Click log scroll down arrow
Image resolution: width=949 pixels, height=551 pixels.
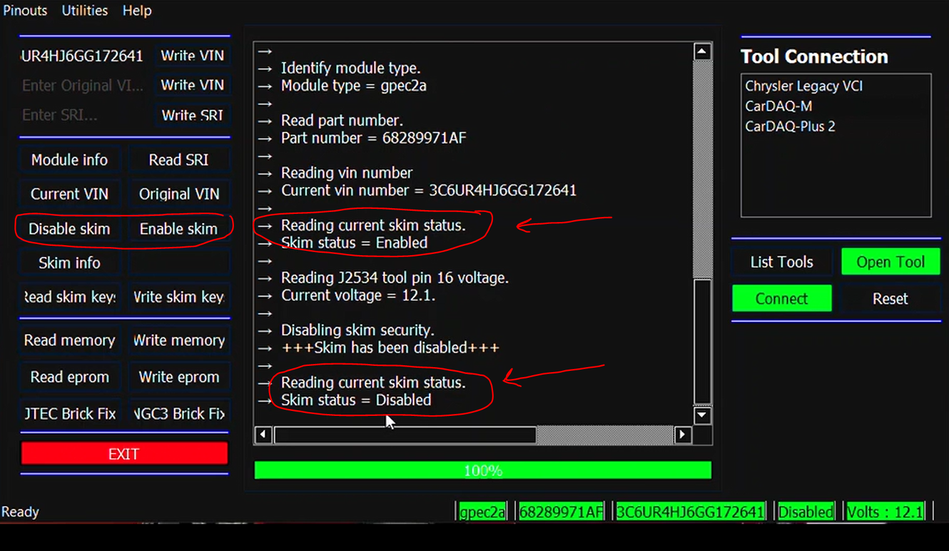[x=702, y=415]
